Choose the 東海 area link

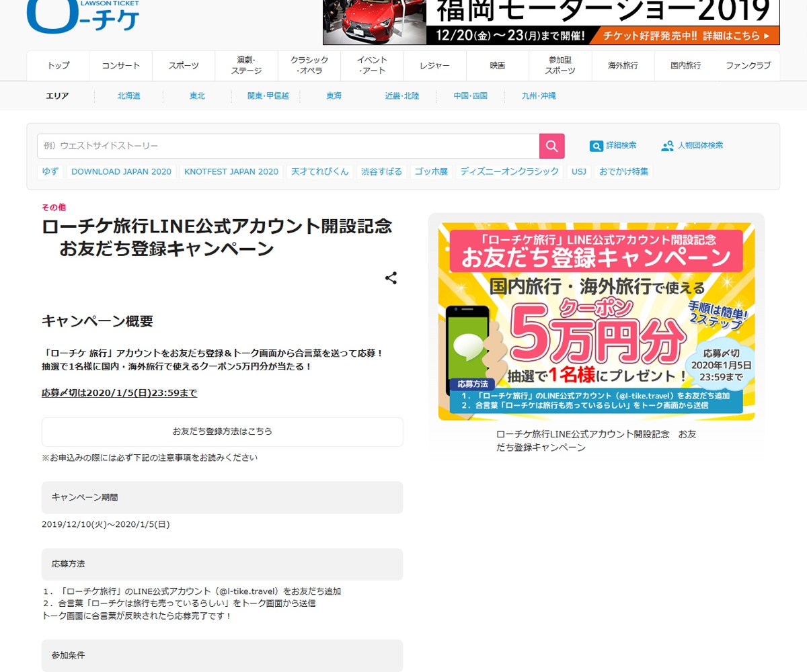pyautogui.click(x=334, y=96)
